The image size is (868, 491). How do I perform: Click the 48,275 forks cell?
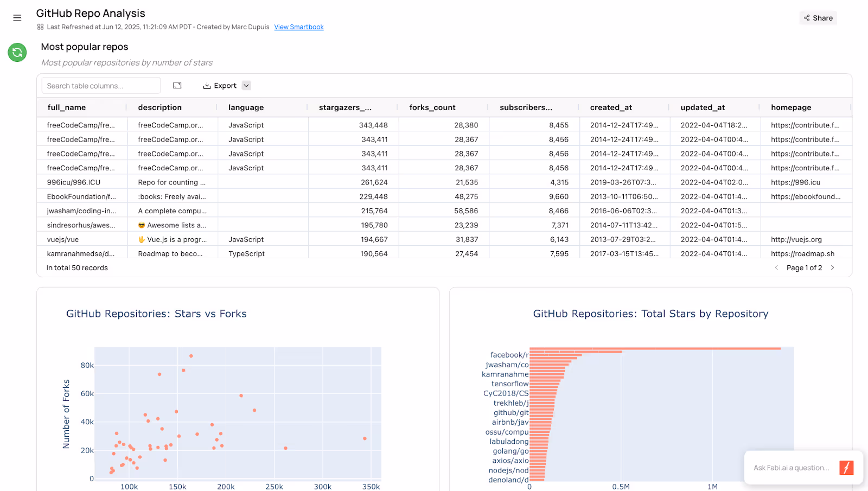pyautogui.click(x=444, y=196)
